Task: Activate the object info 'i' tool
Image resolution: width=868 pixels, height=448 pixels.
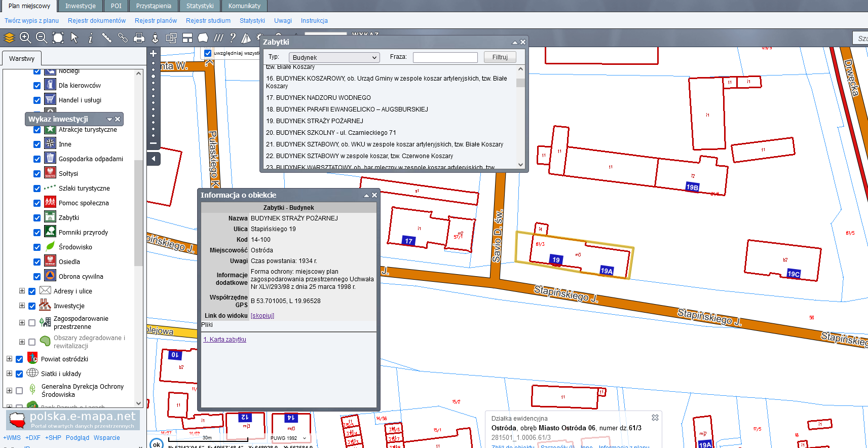Action: coord(90,38)
